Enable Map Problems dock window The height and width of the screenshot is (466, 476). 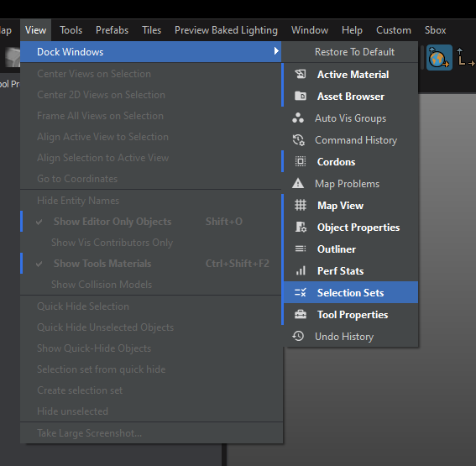[x=350, y=184]
